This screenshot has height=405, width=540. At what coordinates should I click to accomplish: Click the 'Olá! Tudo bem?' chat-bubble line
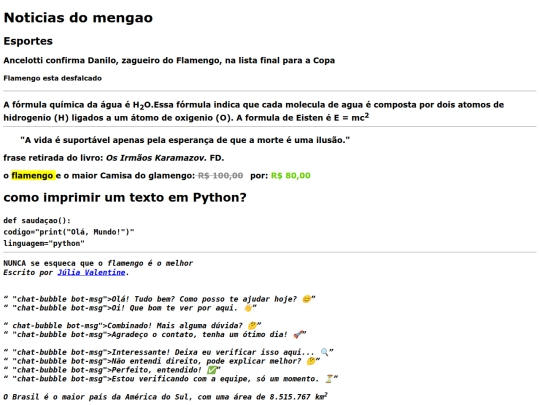coord(159,299)
